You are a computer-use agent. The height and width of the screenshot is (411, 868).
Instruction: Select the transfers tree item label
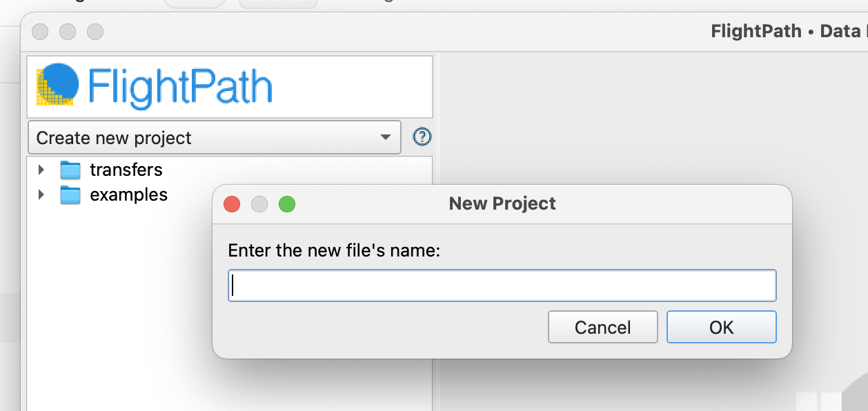126,170
